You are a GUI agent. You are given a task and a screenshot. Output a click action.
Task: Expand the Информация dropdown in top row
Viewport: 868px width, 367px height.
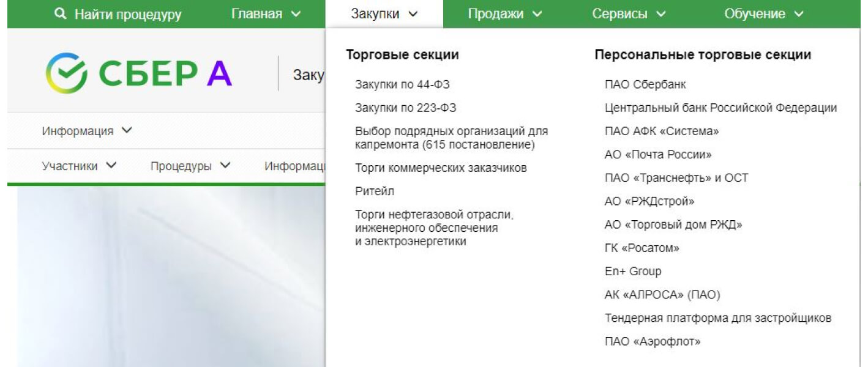click(x=87, y=131)
